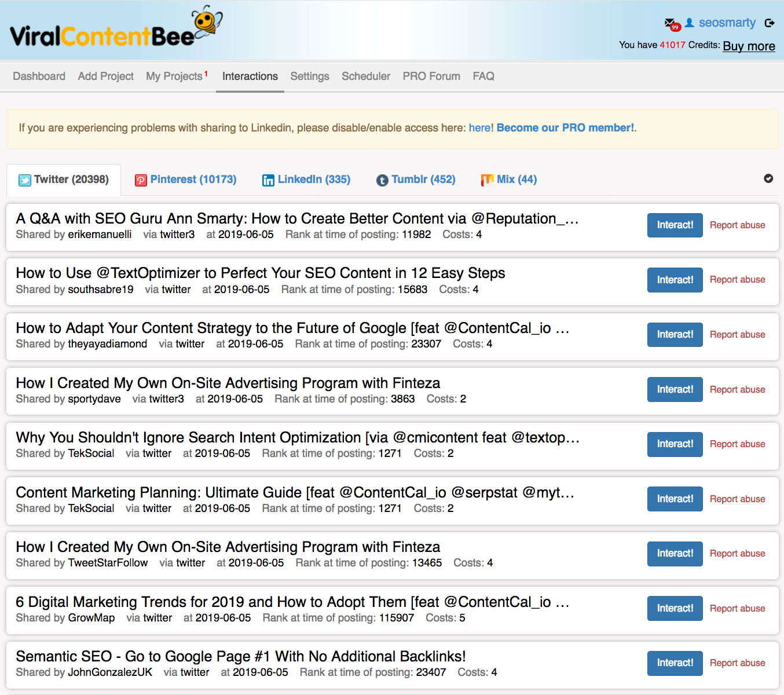Switch to the Mix (44) tab
The width and height of the screenshot is (784, 695).
[509, 180]
